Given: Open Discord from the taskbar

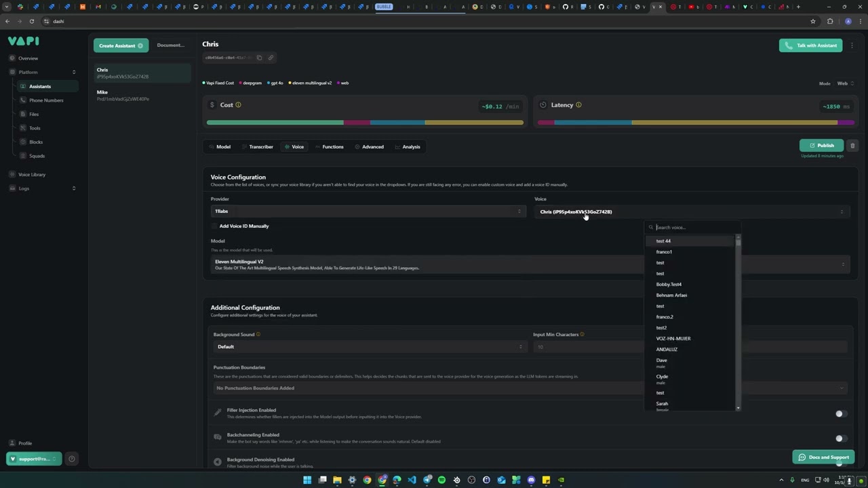Looking at the screenshot, I should (x=531, y=480).
